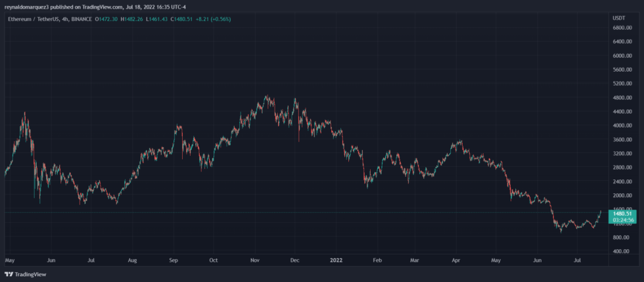Click the 03:24:56 candle countdown timer
This screenshot has height=282, width=644.
621,220
